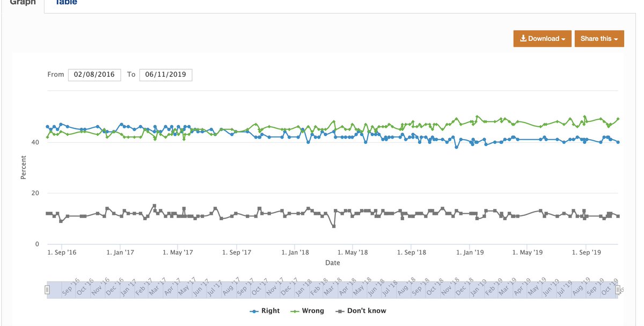The image size is (644, 326).
Task: Open the Share this dropdown arrow
Action: tap(616, 39)
